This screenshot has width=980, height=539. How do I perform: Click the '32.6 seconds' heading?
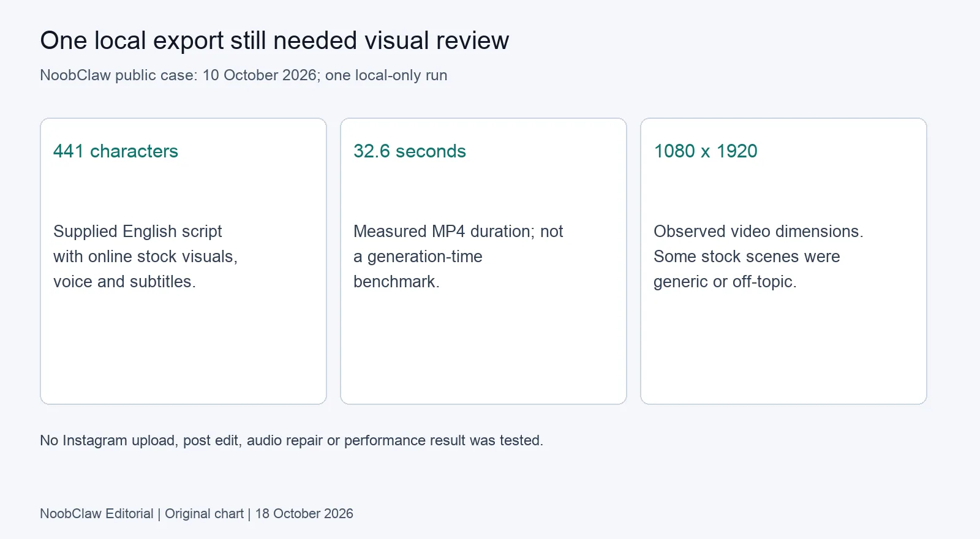pyautogui.click(x=410, y=151)
